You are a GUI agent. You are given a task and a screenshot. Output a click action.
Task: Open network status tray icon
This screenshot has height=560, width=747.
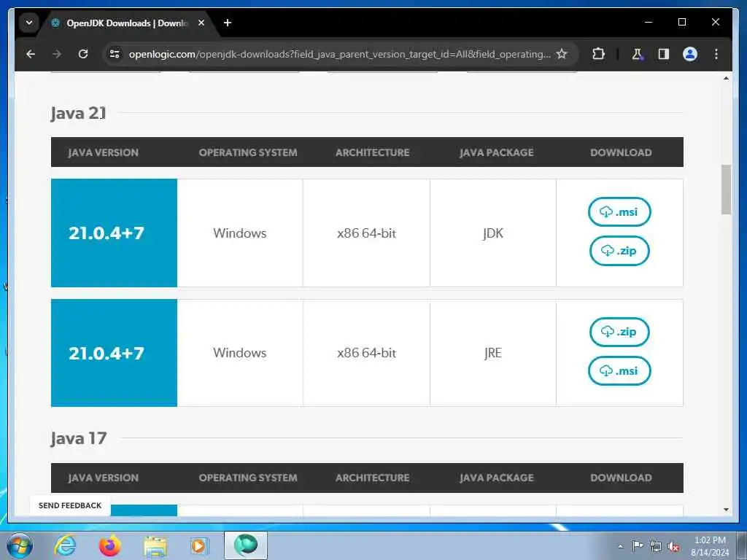point(656,547)
